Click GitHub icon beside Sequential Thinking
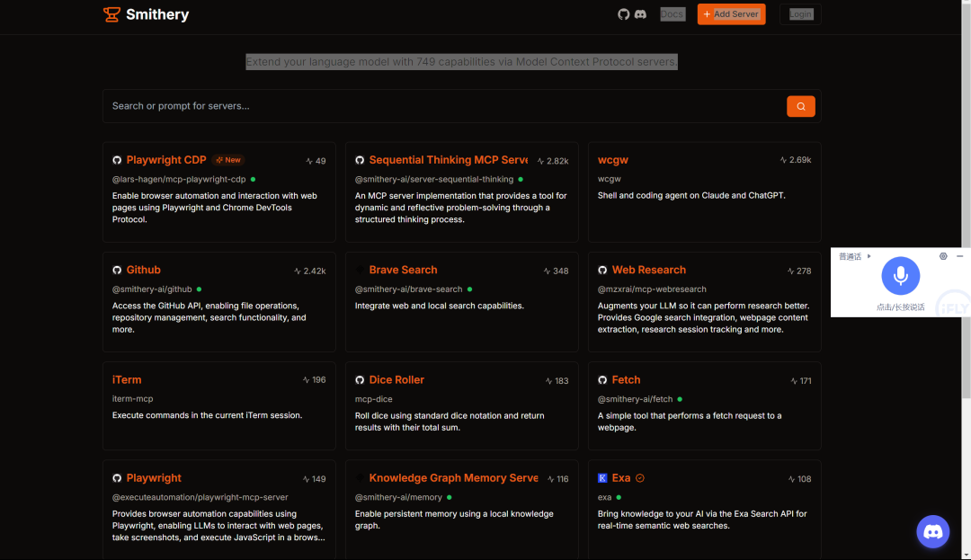The height and width of the screenshot is (560, 971). click(360, 160)
